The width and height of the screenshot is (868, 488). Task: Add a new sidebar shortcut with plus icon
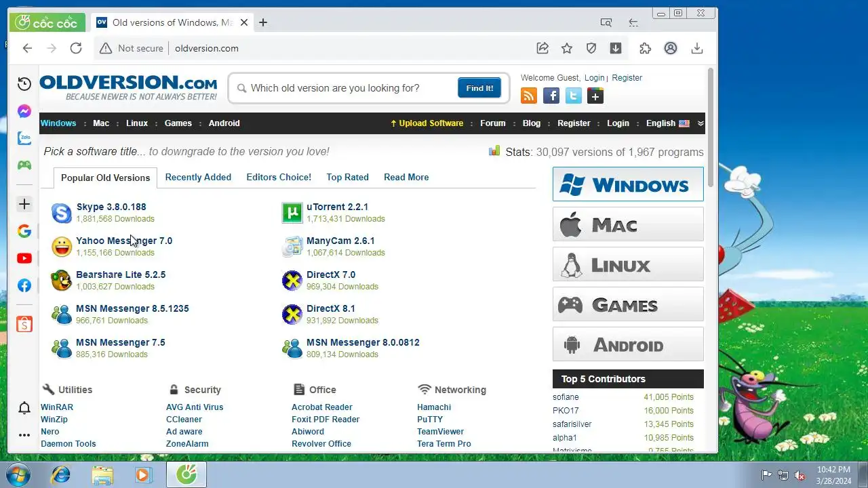tap(24, 204)
